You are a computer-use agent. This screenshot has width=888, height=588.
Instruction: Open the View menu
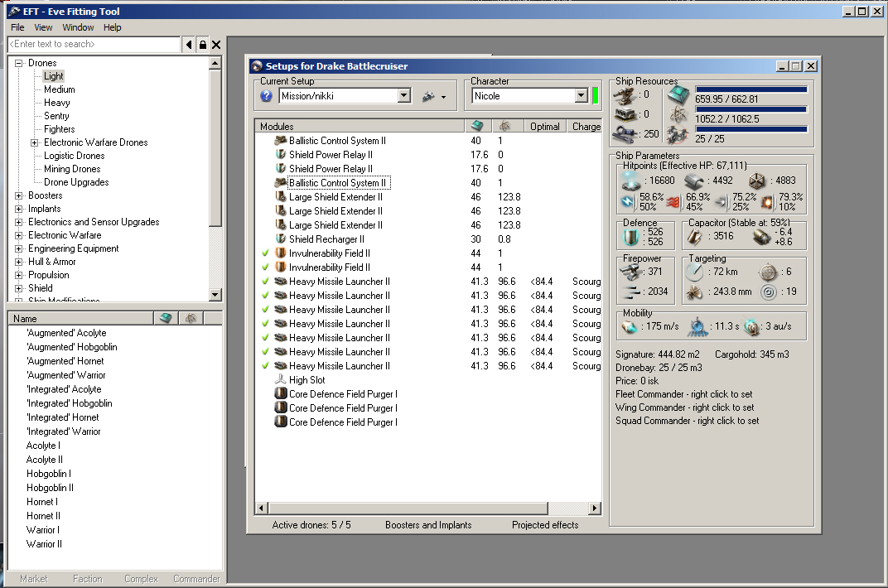coord(43,27)
